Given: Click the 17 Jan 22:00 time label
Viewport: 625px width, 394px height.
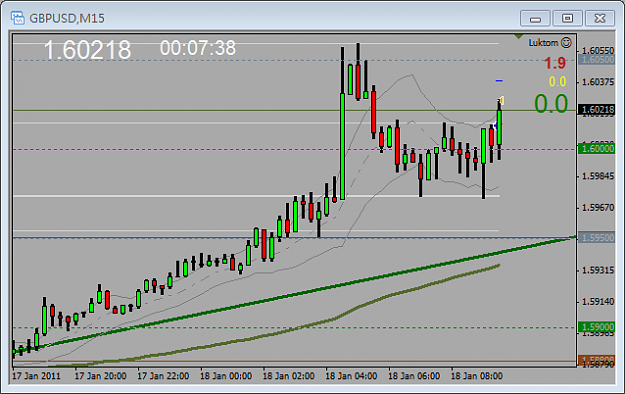Looking at the screenshot, I should click(x=163, y=376).
